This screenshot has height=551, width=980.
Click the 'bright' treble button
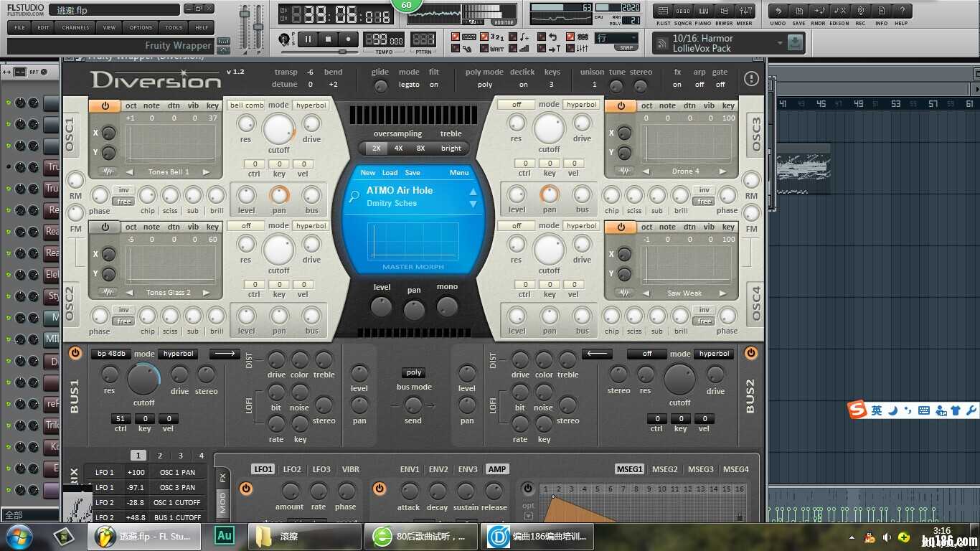(451, 149)
